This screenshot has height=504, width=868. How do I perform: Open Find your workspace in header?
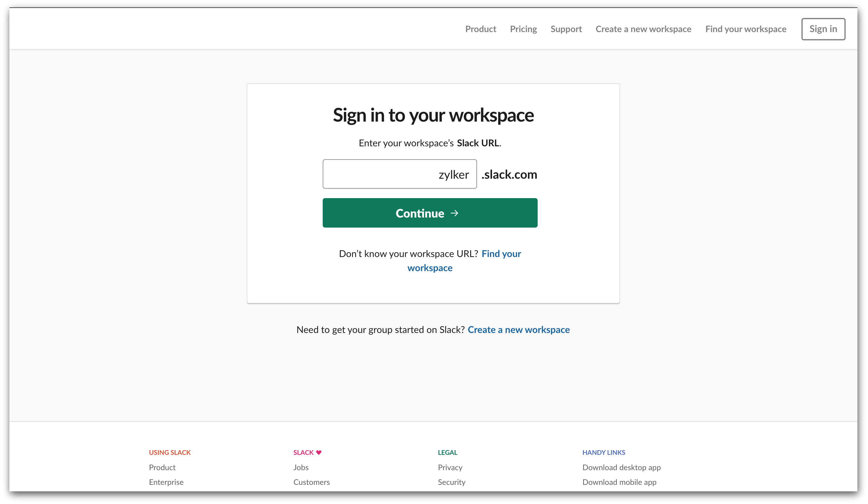[x=746, y=29]
